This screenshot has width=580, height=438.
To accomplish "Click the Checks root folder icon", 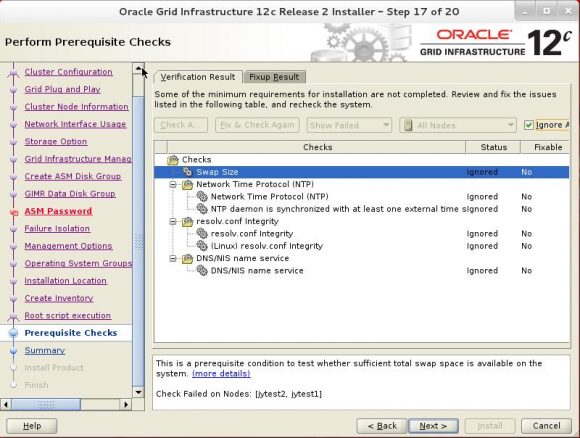I will coord(173,160).
